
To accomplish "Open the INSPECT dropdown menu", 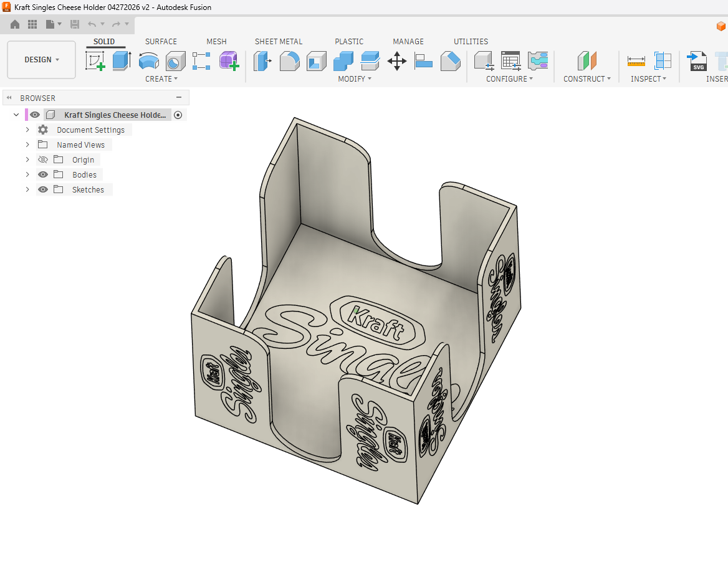I will click(x=648, y=79).
